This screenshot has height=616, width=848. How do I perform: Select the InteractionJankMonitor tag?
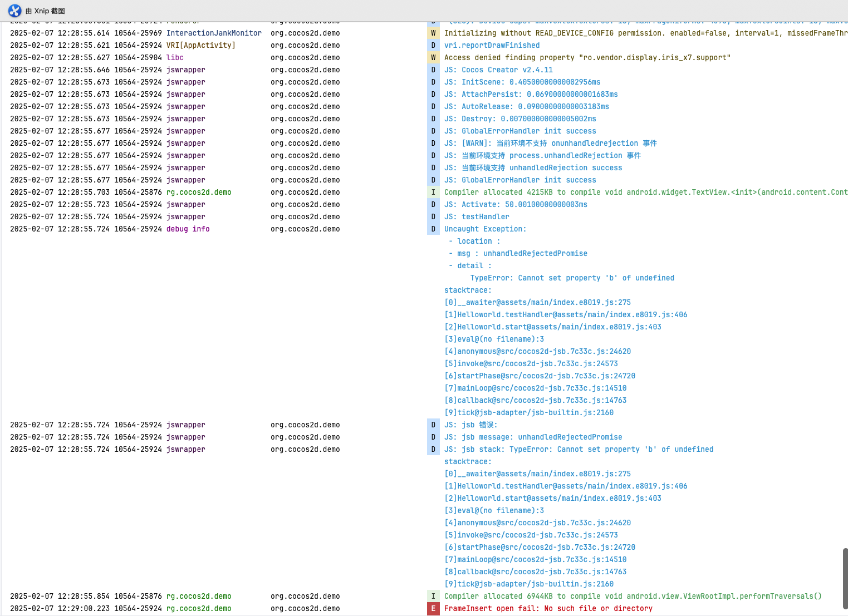tap(214, 33)
